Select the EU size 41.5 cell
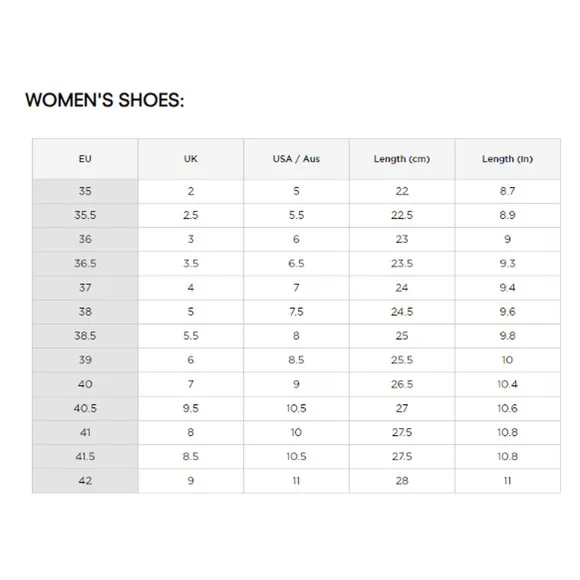 85,456
